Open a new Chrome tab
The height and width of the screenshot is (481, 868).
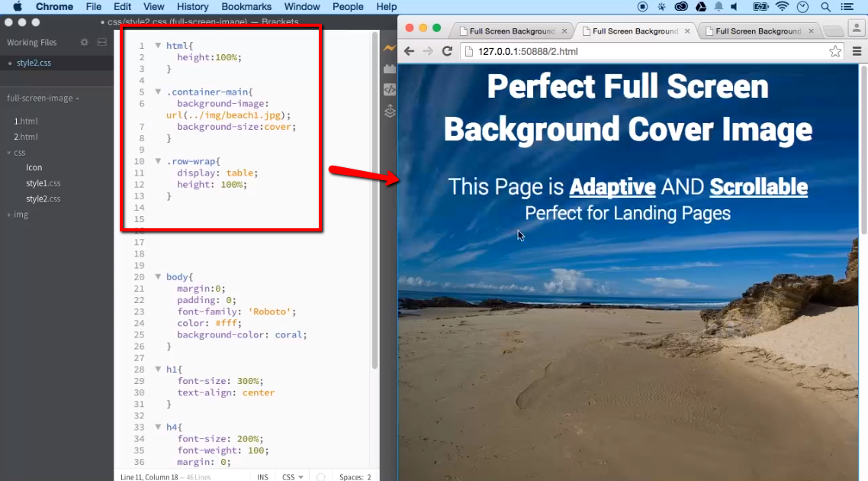pos(833,31)
